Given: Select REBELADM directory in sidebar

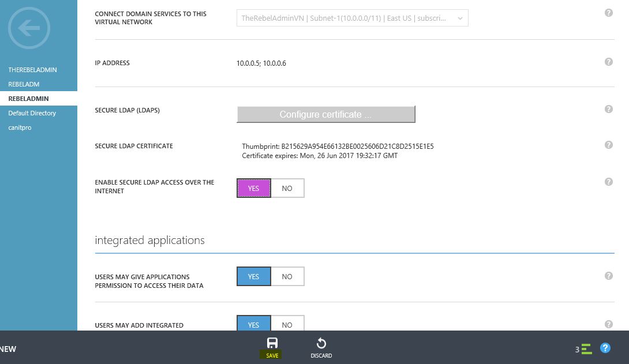Looking at the screenshot, I should [24, 84].
